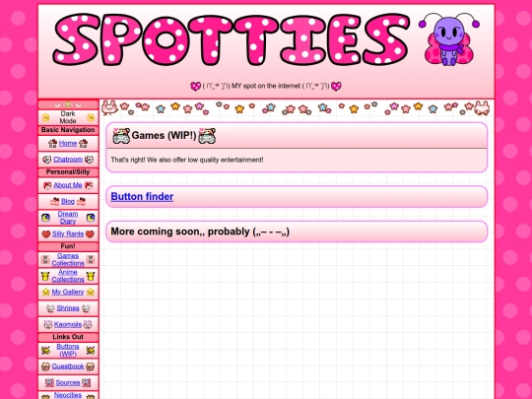Go to Games Collections
Image resolution: width=532 pixels, height=399 pixels.
(x=68, y=259)
